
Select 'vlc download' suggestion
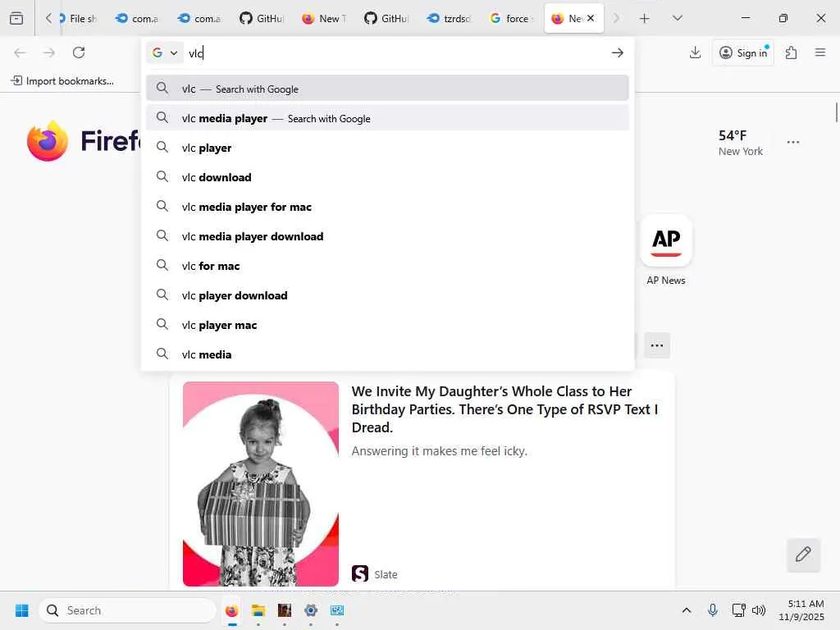coord(387,177)
